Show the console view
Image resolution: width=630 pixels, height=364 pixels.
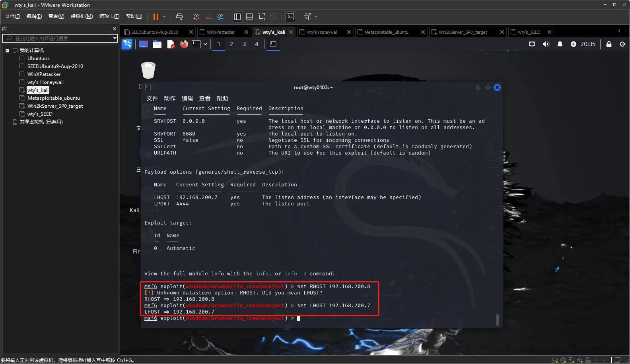(x=290, y=17)
